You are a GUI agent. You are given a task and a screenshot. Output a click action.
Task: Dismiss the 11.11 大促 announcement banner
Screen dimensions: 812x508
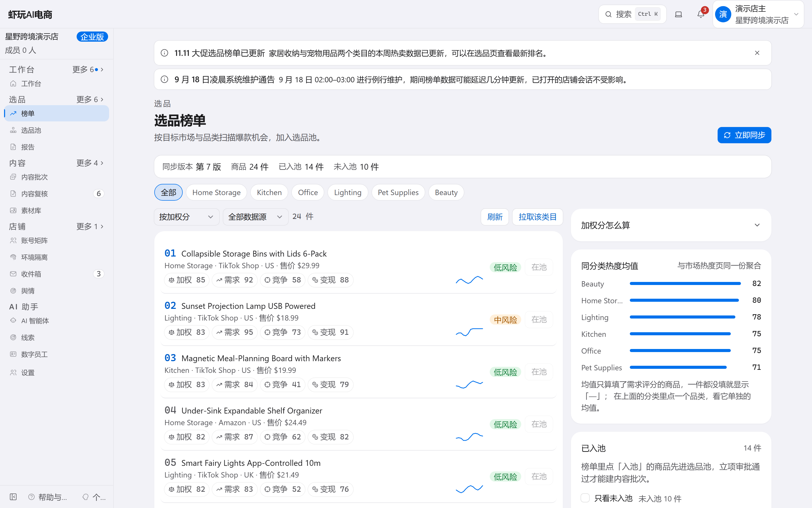(757, 53)
